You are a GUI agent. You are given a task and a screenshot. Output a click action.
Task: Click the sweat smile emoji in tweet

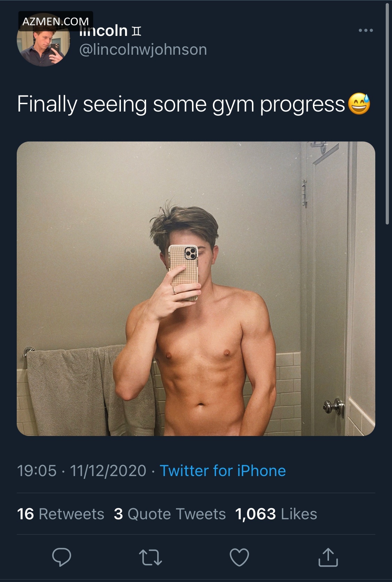360,104
